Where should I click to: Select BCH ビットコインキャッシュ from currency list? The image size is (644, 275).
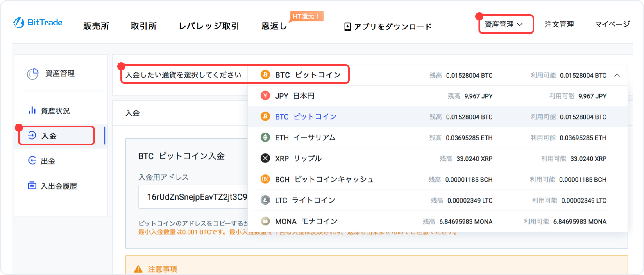tap(438, 179)
